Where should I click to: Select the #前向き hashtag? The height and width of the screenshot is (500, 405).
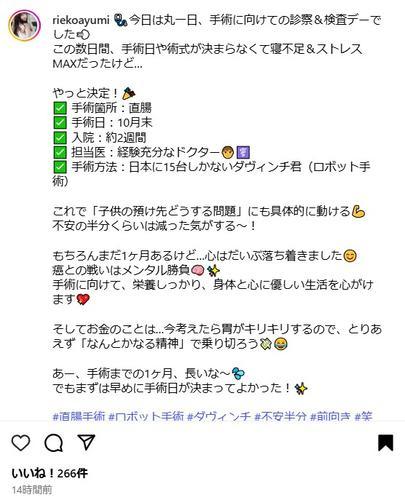click(330, 416)
